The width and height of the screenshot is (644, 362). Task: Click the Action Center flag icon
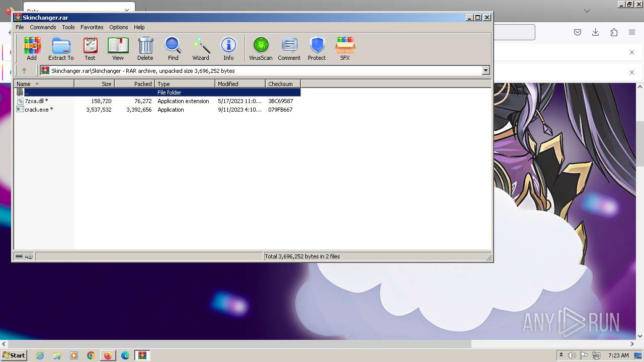pos(585,355)
